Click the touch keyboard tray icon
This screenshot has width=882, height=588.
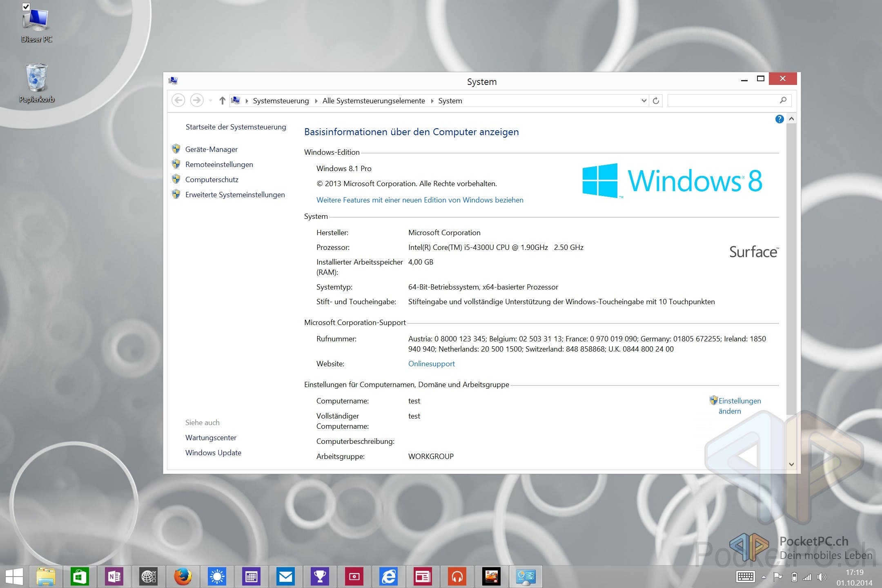pos(745,577)
